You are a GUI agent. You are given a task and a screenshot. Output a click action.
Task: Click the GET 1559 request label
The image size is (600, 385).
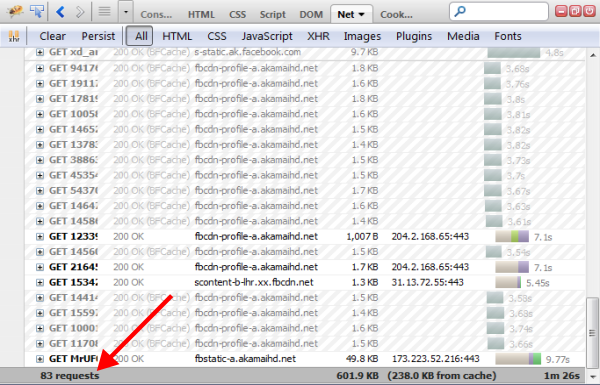[x=73, y=313]
